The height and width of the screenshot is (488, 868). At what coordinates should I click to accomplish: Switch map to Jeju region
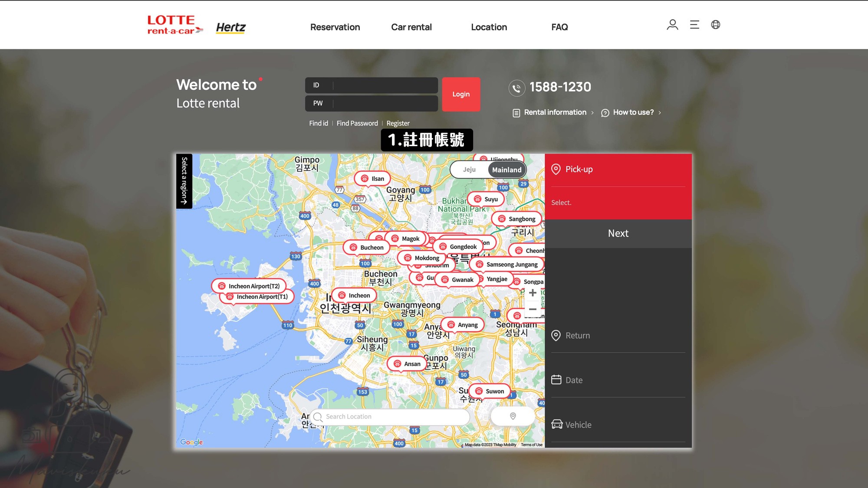pos(469,170)
